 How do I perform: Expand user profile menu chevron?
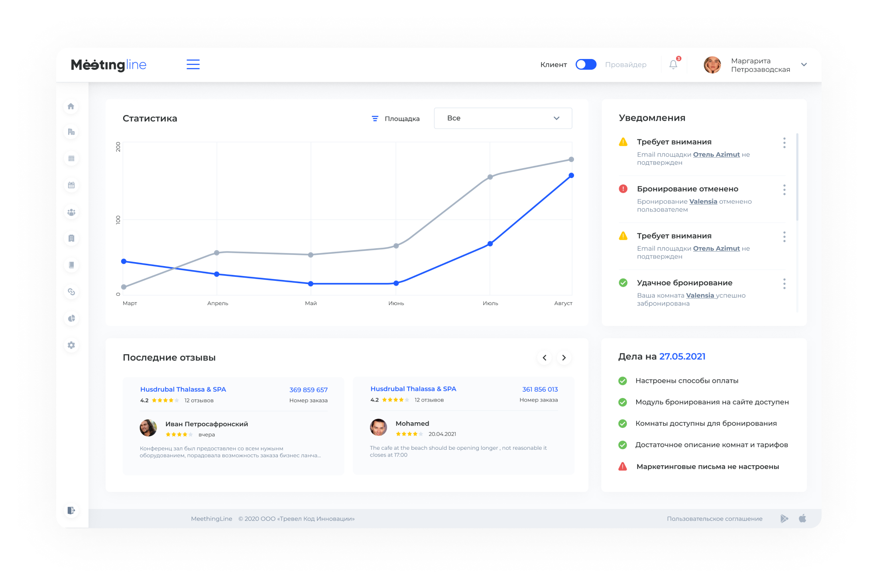click(804, 65)
